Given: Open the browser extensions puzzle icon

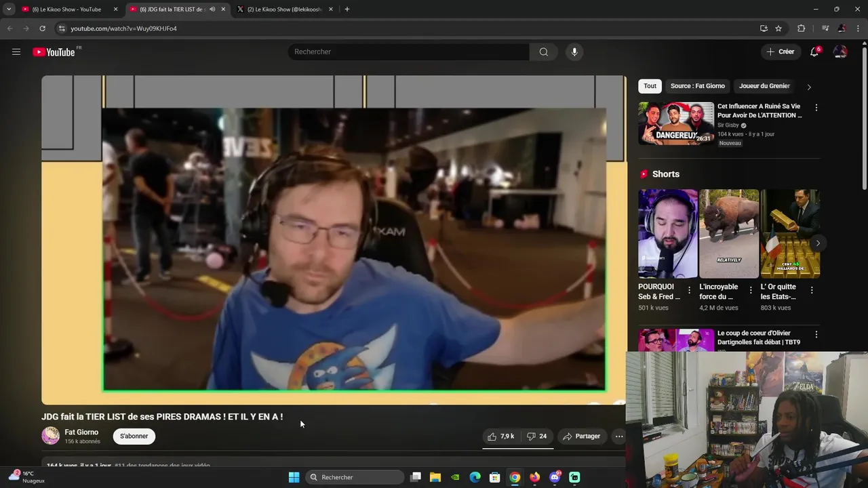Looking at the screenshot, I should (801, 28).
